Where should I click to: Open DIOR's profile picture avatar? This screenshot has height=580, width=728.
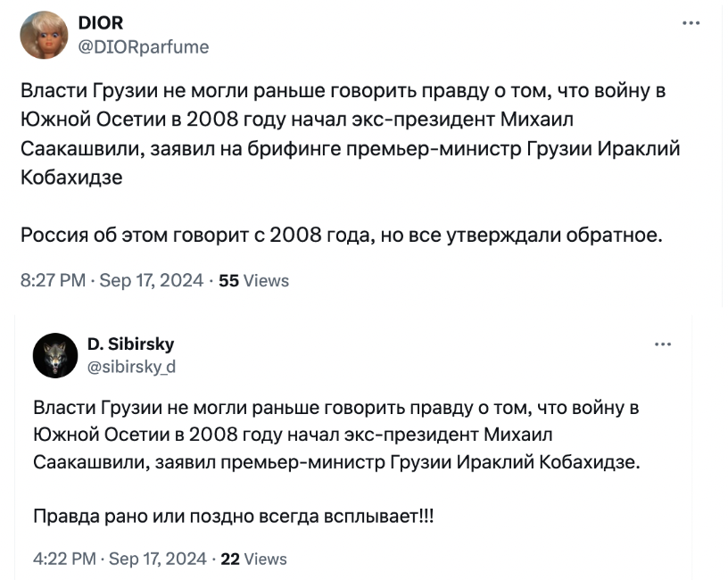coord(44,36)
